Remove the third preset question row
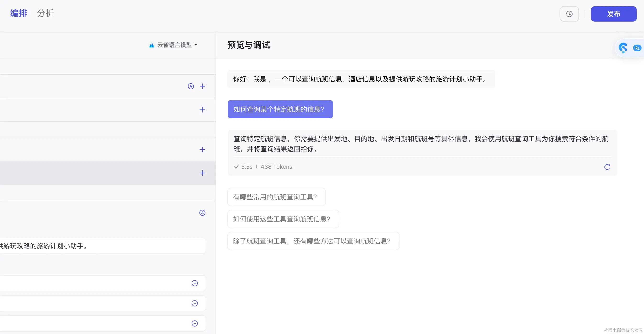 pos(194,323)
